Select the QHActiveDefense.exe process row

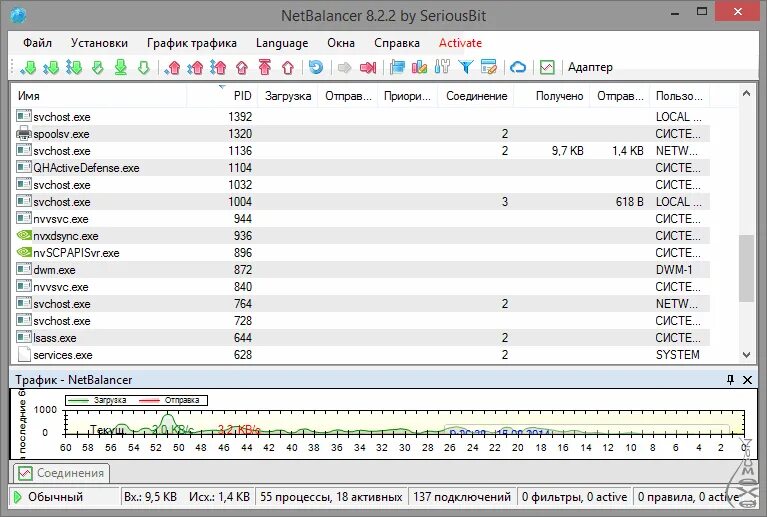[x=361, y=168]
